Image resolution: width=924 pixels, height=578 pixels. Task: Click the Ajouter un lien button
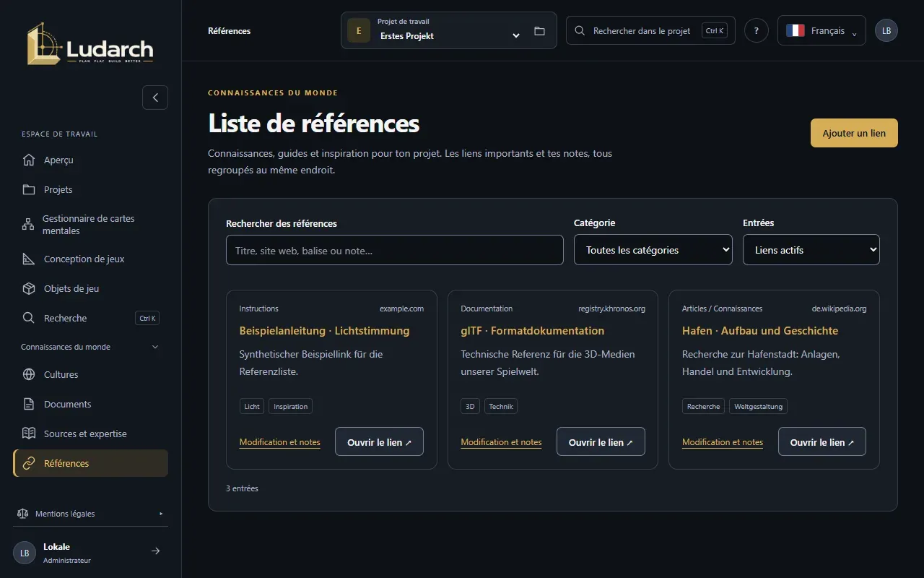point(854,133)
